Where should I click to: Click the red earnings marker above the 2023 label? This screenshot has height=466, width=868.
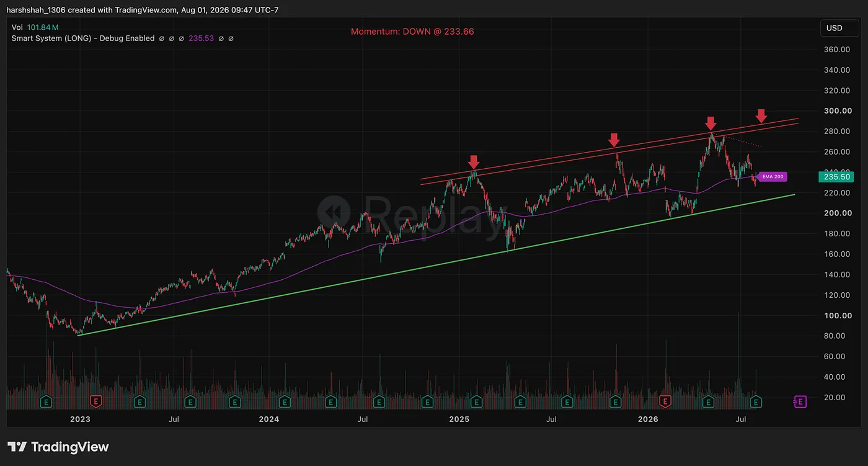point(95,401)
